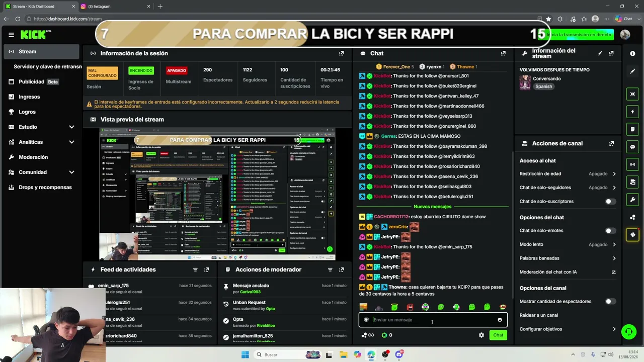Go to Ingresos in the sidebar
Viewport: 644px width, 362px height.
(42, 97)
